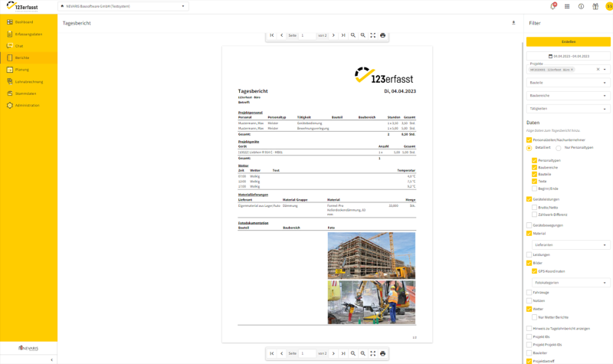Open the Tätigkeiten dropdown

point(568,109)
